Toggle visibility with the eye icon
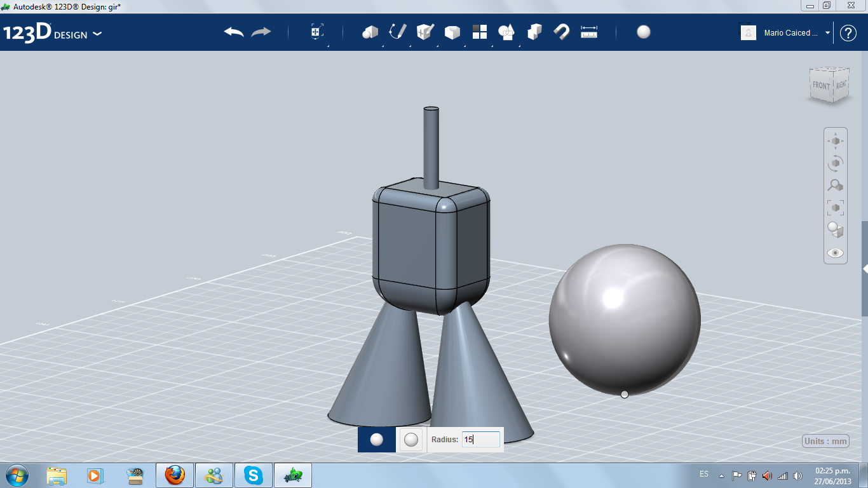Screen dimensions: 868x488 (x=836, y=253)
